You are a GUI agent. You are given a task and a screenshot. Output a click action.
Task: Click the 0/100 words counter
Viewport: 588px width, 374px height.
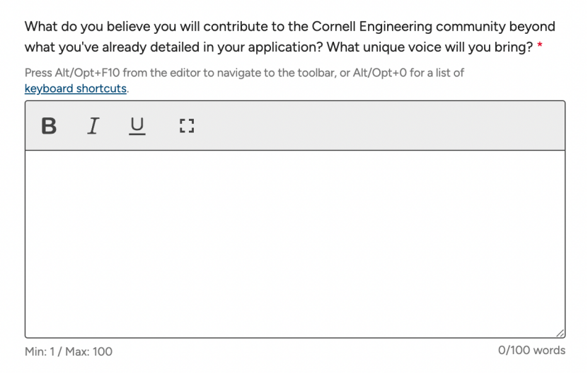(x=531, y=350)
